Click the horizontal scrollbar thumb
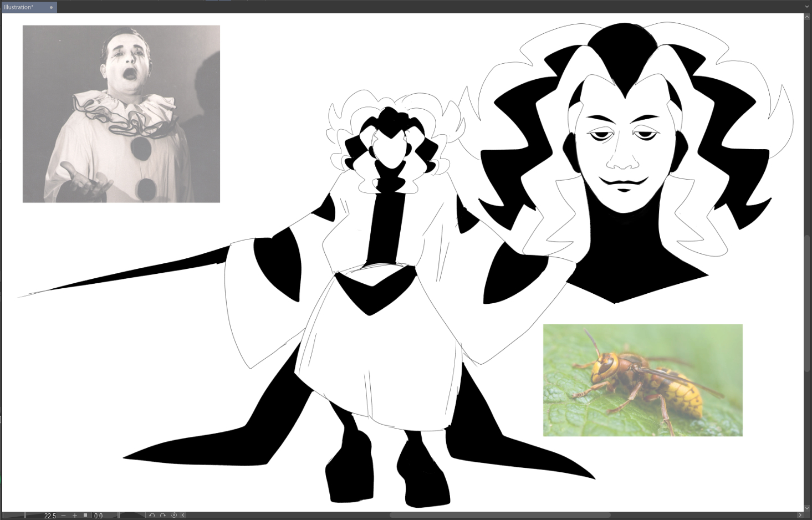This screenshot has height=520, width=812. tap(499, 516)
